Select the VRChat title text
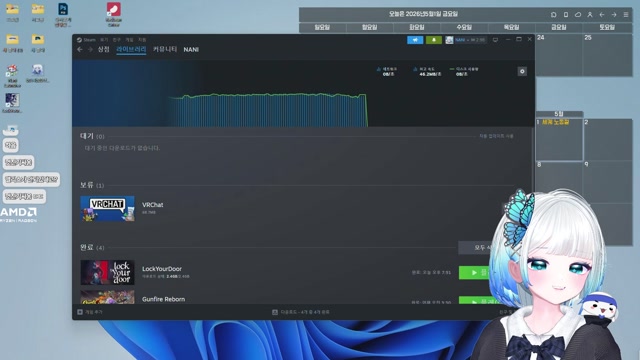 click(153, 205)
